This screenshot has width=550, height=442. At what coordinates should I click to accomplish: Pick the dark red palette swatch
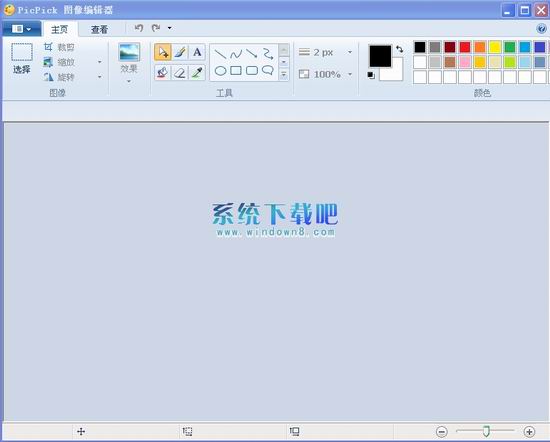click(450, 47)
